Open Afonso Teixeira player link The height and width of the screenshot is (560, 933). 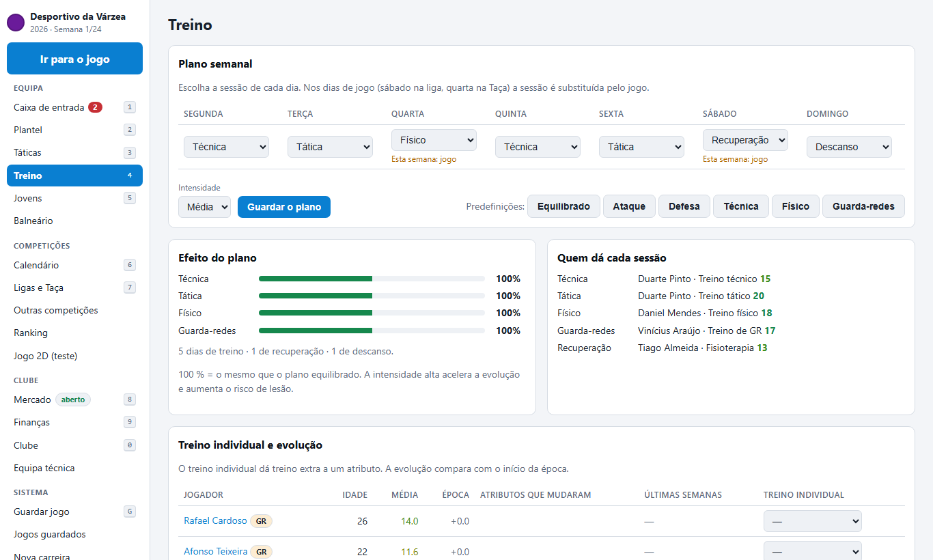click(215, 552)
